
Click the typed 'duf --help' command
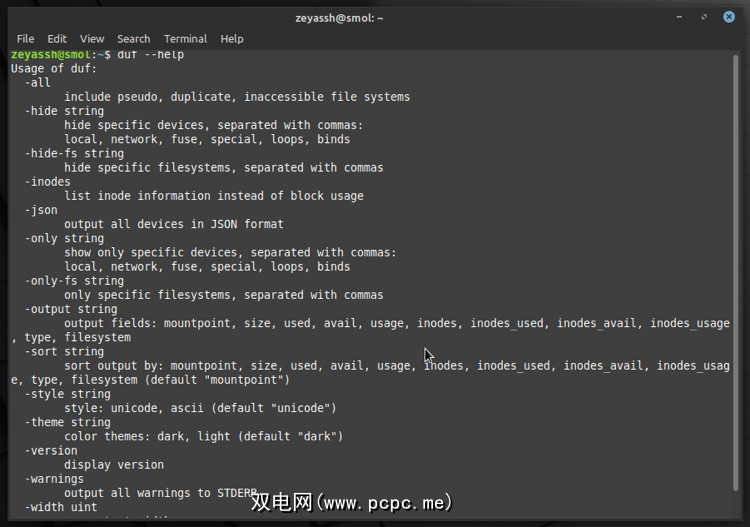(x=150, y=54)
